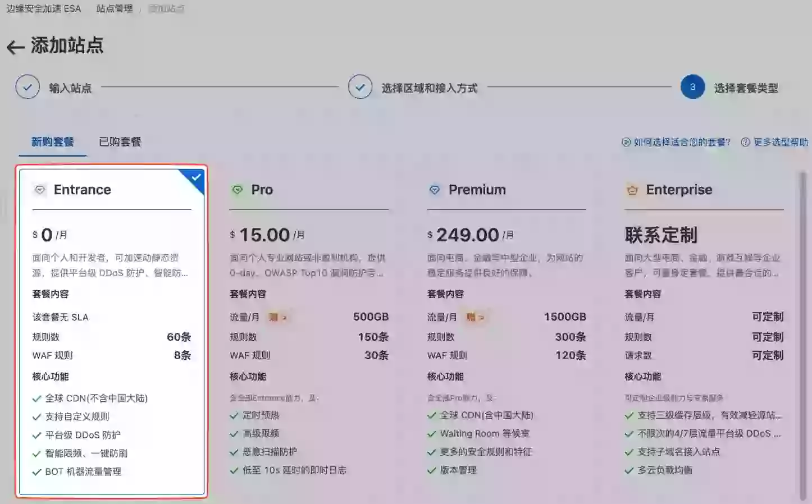812x504 pixels.
Task: Click the Enterprise plan crown icon
Action: click(x=632, y=190)
